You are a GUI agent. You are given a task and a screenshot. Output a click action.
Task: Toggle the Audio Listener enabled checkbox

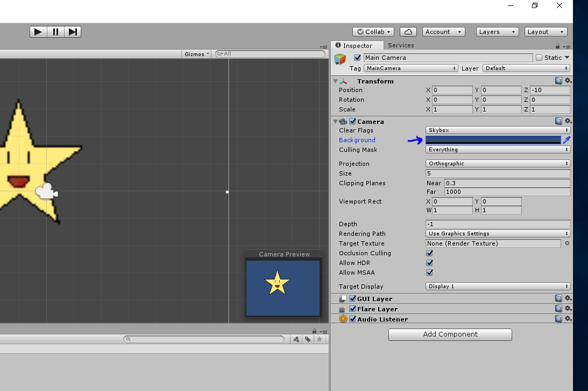(352, 319)
